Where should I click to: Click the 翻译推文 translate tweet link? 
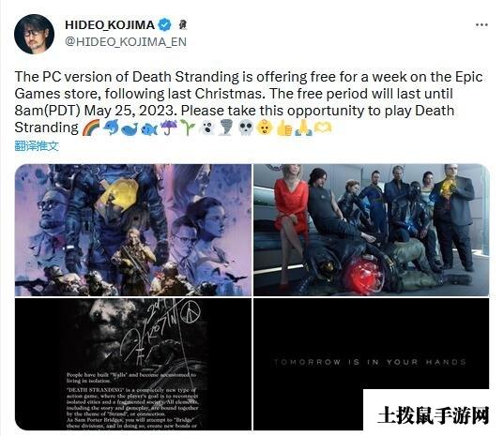pos(37,145)
